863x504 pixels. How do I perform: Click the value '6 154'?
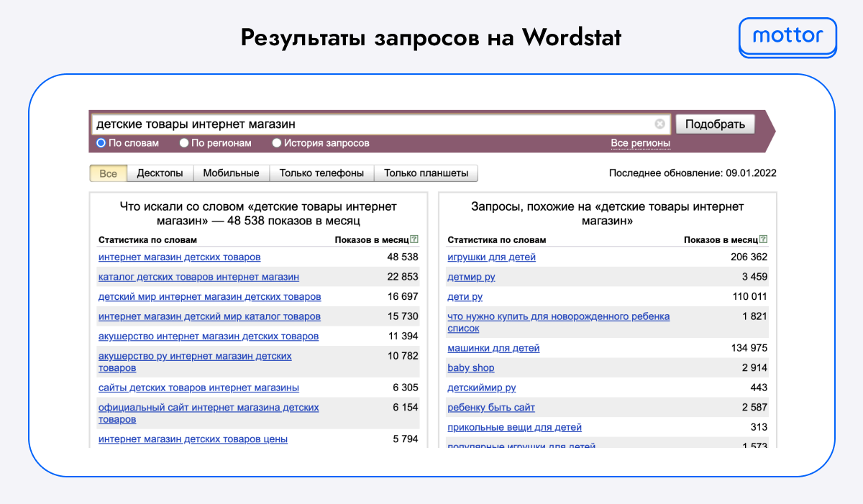click(x=406, y=407)
